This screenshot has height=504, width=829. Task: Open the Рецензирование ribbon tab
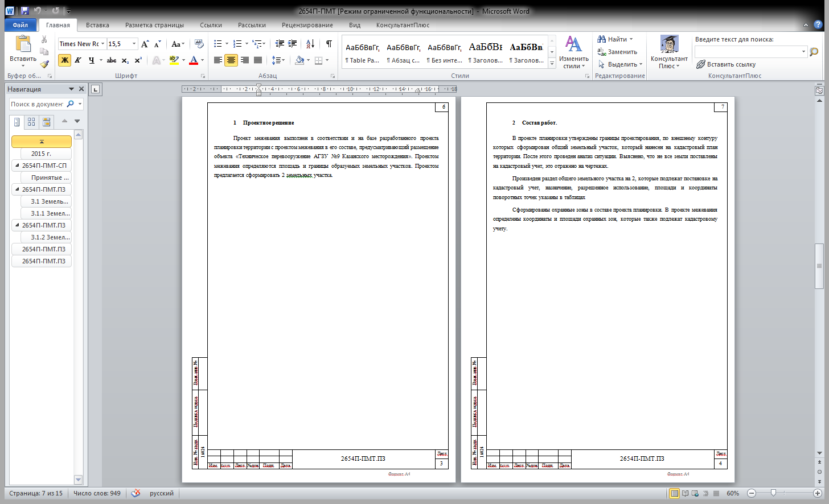coord(307,25)
